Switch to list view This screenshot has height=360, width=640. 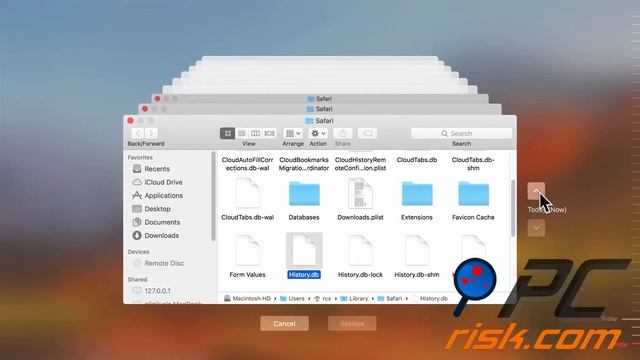coord(242,133)
